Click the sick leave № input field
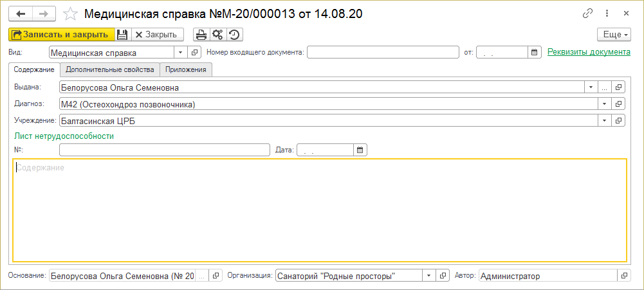Image resolution: width=644 pixels, height=290 pixels. (165, 150)
